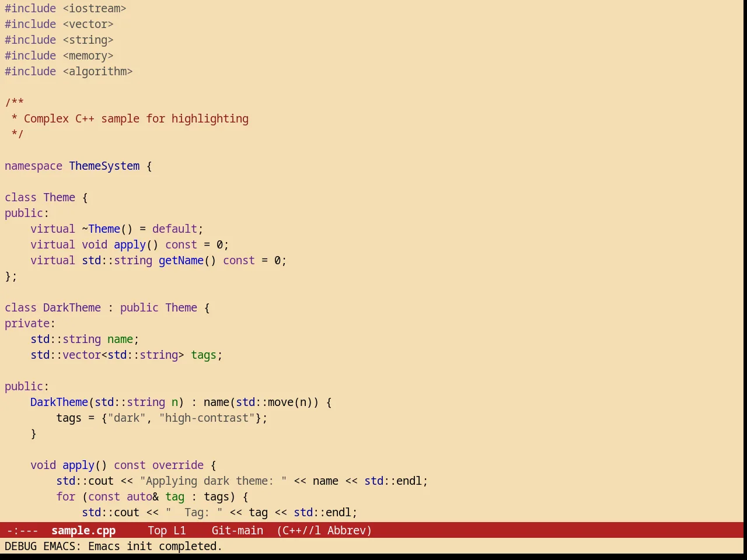Screen dimensions: 747x560
Task: Place cursor on "#include <vector>" line
Action: (x=59, y=24)
